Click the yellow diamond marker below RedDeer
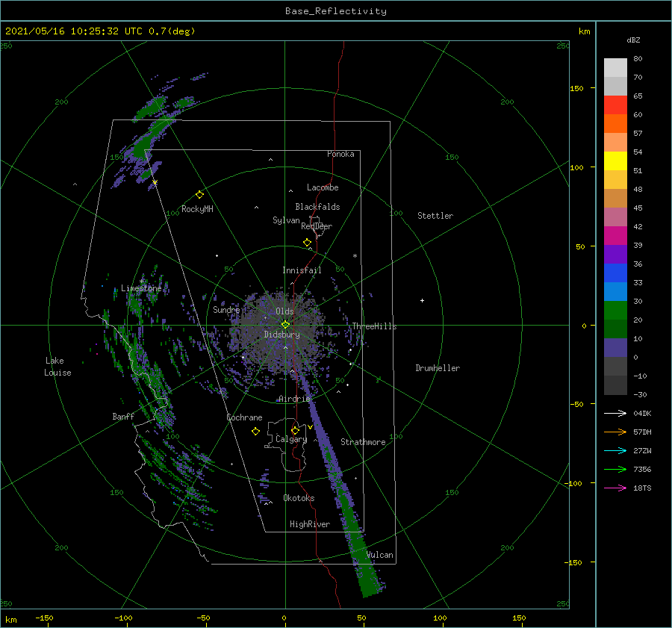Viewport: 672px width, 628px height. [307, 243]
